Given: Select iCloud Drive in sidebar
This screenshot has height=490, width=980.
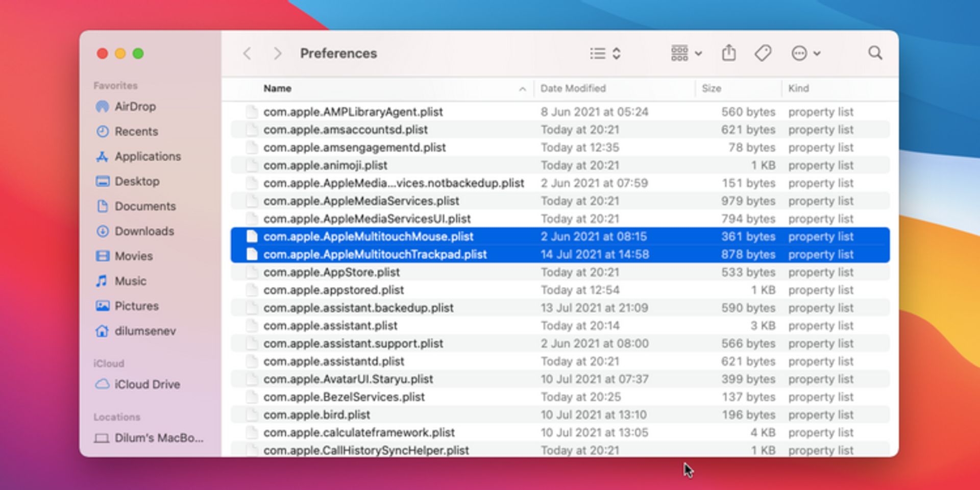Looking at the screenshot, I should (147, 384).
